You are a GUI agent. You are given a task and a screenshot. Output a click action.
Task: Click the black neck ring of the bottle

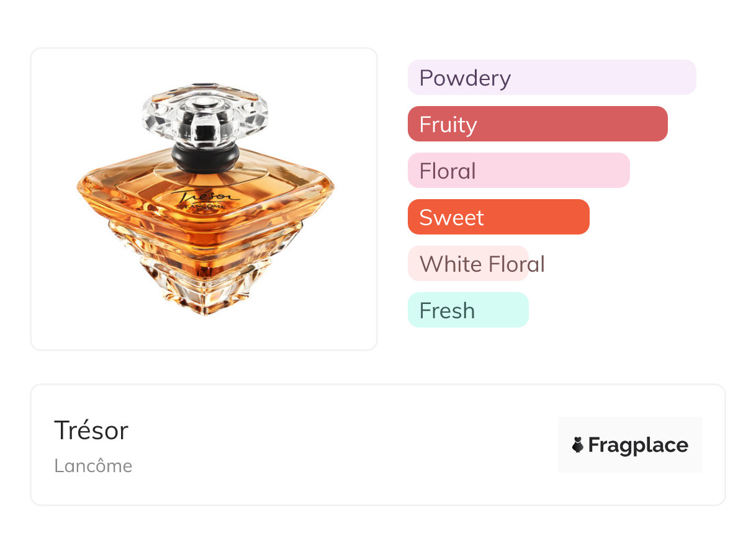coord(205,158)
